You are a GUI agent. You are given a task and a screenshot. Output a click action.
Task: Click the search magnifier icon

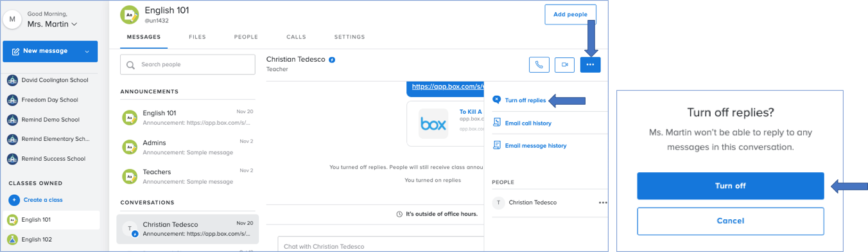pos(131,65)
